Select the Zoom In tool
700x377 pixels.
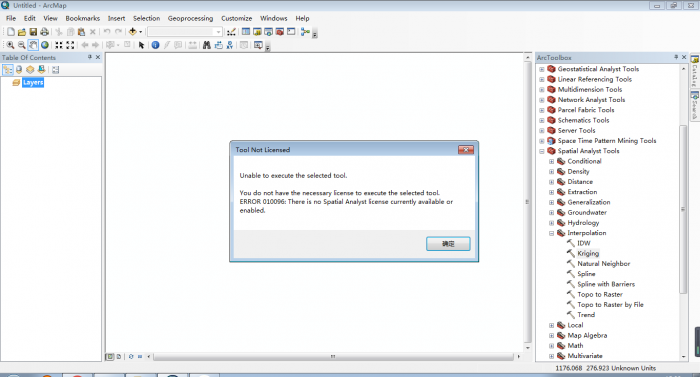10,45
